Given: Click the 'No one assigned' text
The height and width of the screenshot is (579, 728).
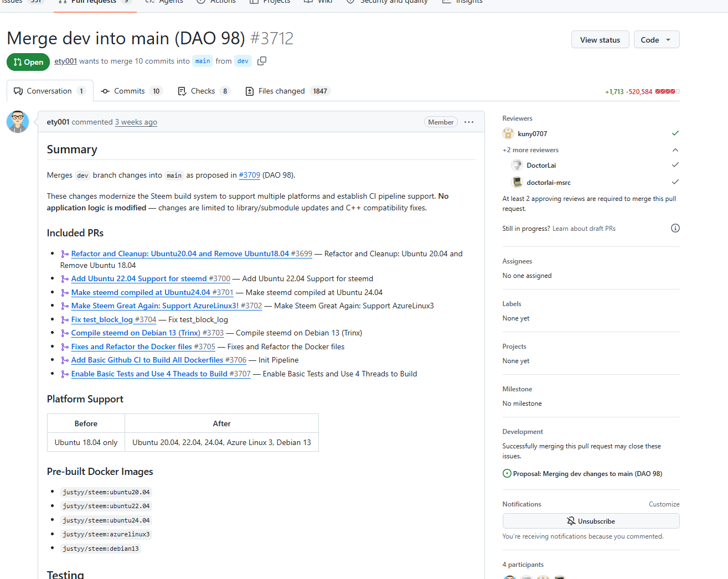Looking at the screenshot, I should tap(527, 276).
